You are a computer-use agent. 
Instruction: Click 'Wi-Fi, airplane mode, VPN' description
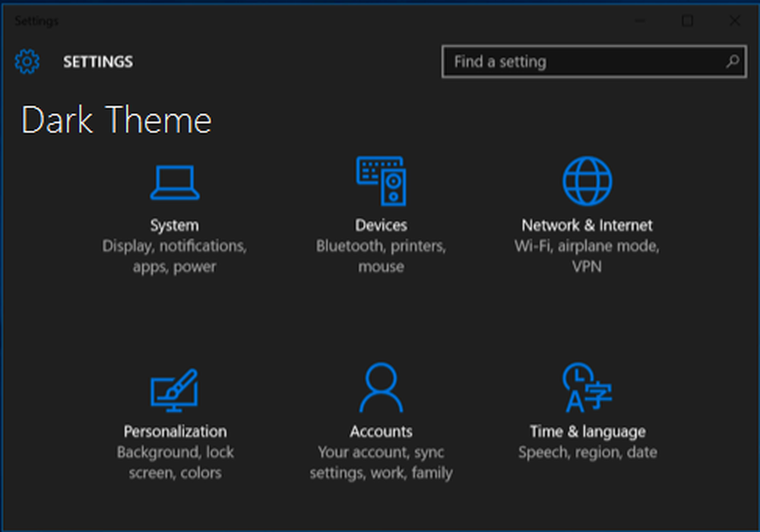[587, 256]
